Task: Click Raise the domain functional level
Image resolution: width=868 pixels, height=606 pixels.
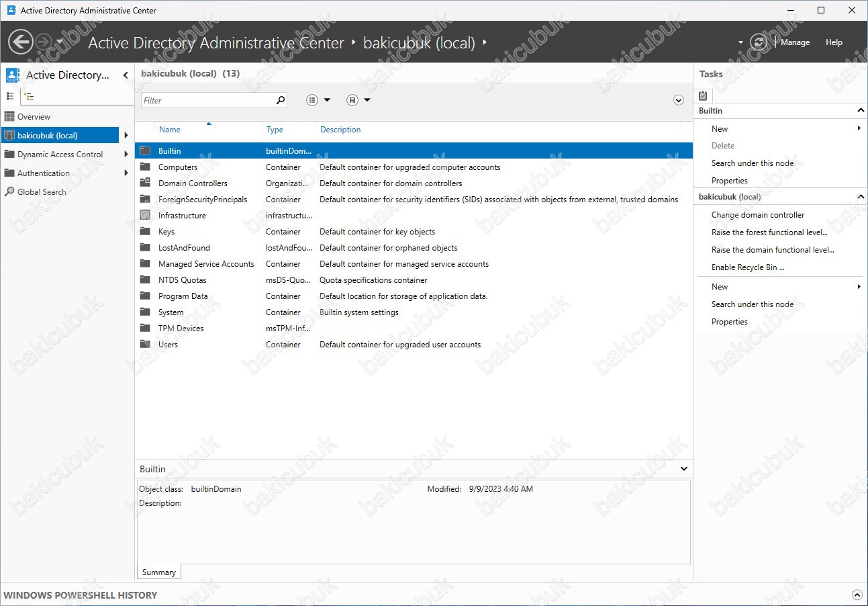Action: pyautogui.click(x=773, y=250)
